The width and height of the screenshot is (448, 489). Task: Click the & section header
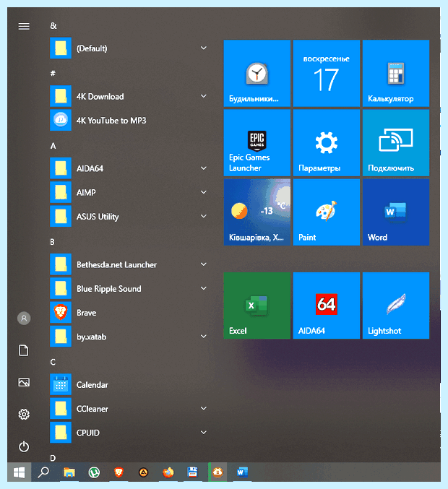pyautogui.click(x=53, y=26)
